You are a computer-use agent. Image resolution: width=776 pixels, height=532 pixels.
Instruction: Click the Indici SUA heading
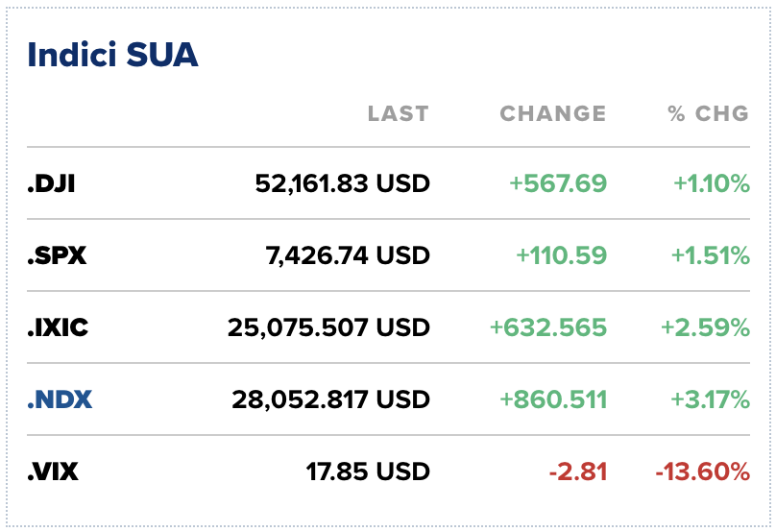pyautogui.click(x=112, y=55)
